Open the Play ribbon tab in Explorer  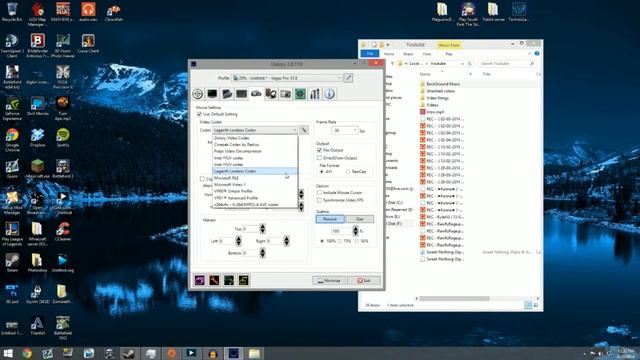coord(449,54)
